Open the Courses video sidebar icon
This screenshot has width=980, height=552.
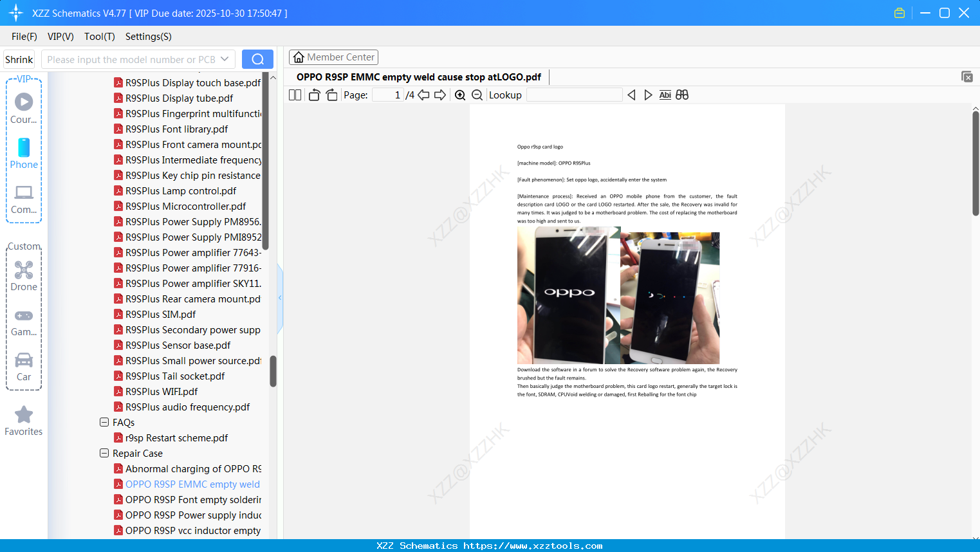click(24, 108)
